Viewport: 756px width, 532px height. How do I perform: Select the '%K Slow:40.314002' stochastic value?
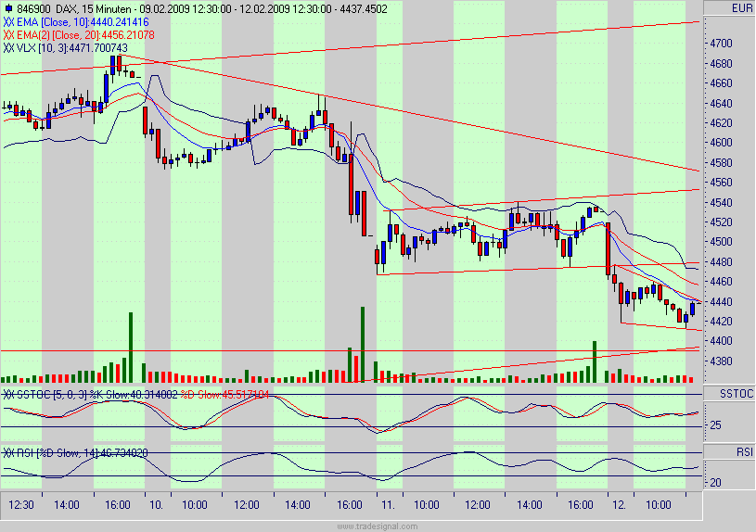point(134,395)
